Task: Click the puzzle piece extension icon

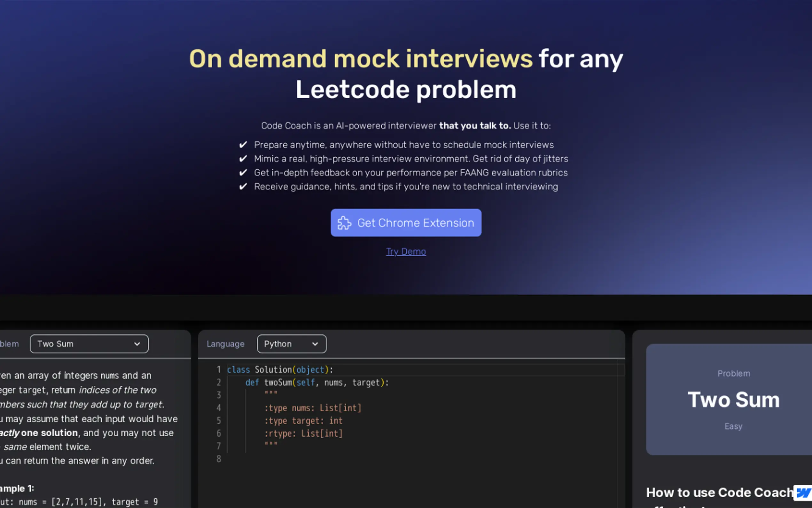Action: click(344, 223)
